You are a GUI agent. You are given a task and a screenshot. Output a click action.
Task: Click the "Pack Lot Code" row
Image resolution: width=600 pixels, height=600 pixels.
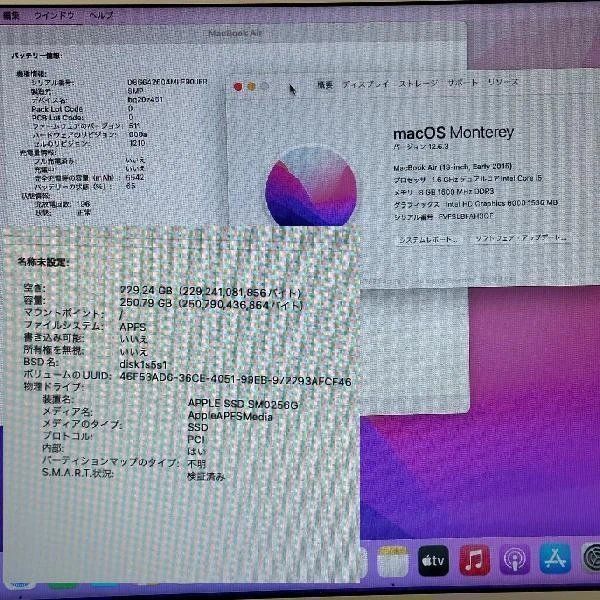click(x=82, y=109)
